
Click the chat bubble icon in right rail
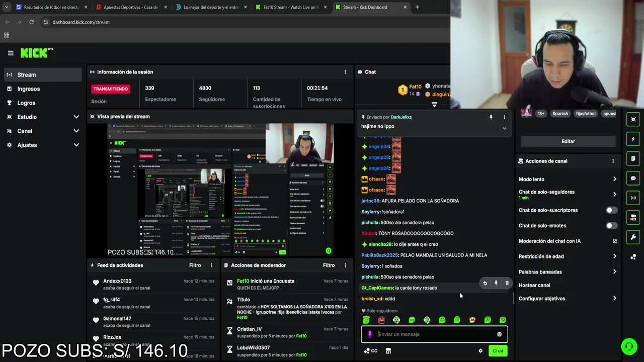[x=633, y=178]
